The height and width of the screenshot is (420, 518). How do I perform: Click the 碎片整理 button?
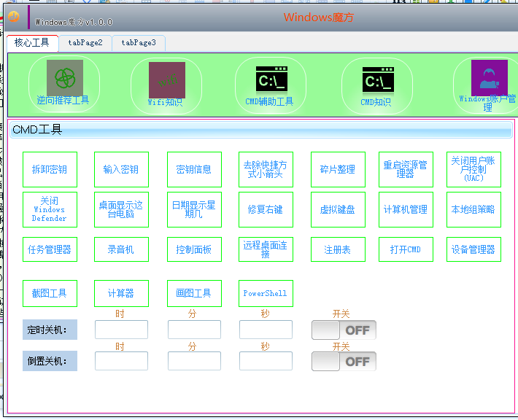[x=338, y=169]
